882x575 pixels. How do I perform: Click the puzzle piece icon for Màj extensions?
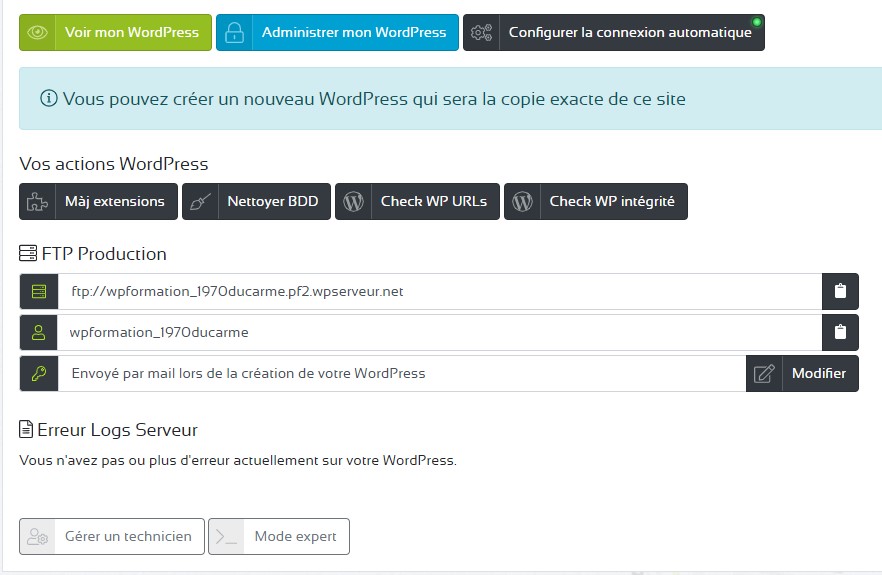pos(37,201)
